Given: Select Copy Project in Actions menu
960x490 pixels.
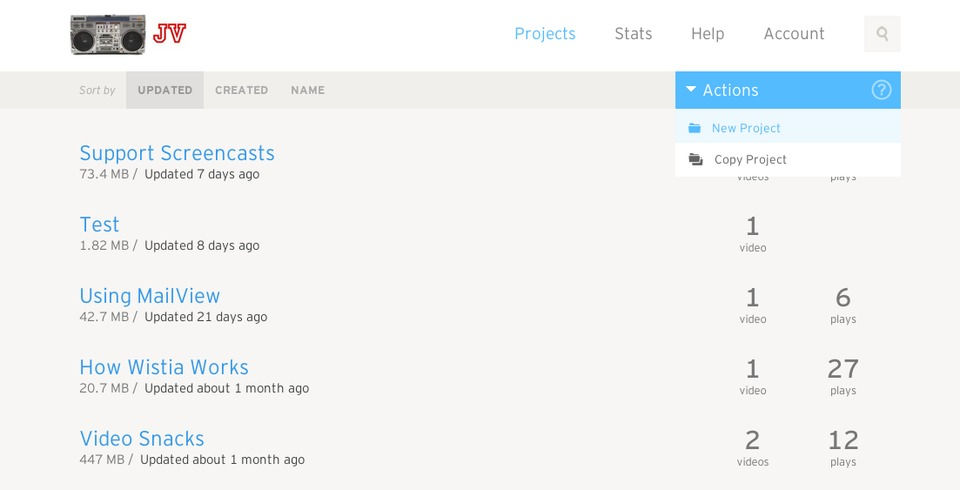Looking at the screenshot, I should click(x=750, y=160).
